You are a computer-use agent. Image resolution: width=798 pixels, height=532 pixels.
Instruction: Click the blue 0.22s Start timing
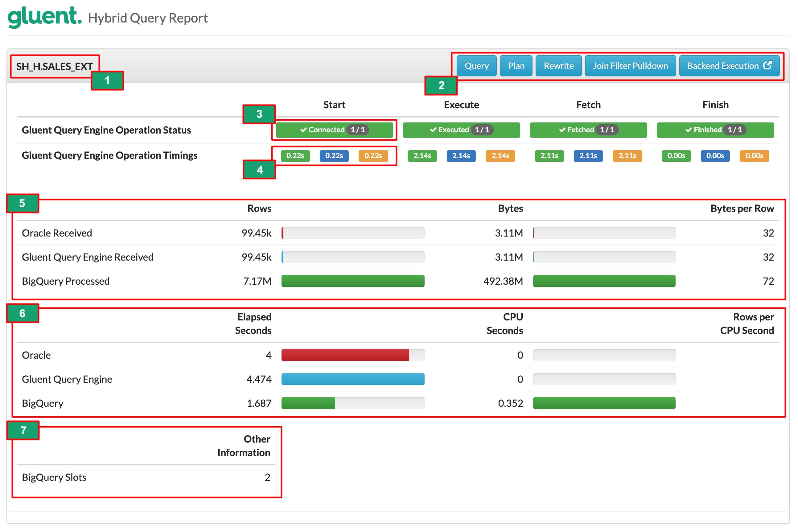pyautogui.click(x=334, y=156)
